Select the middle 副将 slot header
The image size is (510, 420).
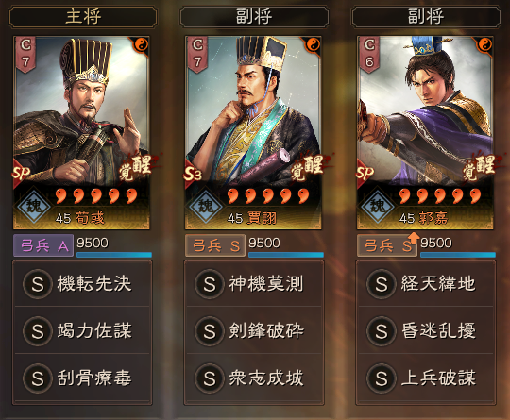(x=254, y=17)
